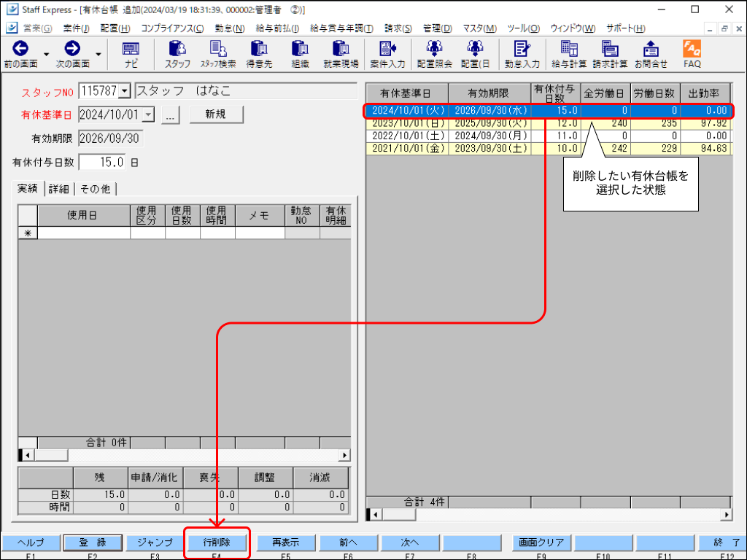Click the 前へ F6 button
The height and width of the screenshot is (560, 747).
point(348,542)
